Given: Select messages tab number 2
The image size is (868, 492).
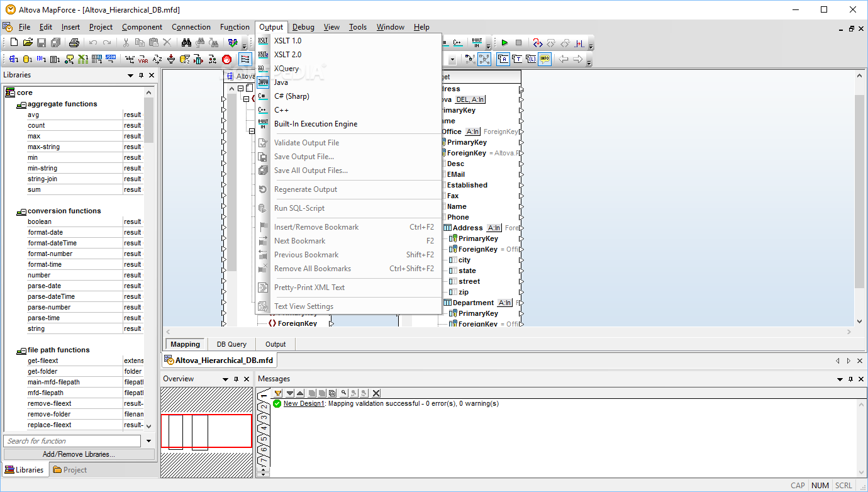Looking at the screenshot, I should [x=264, y=406].
